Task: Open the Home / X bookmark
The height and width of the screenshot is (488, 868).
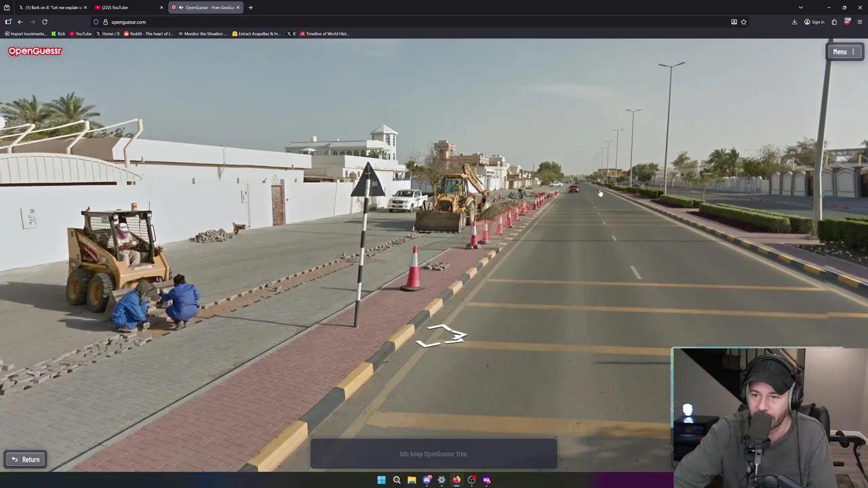Action: [x=108, y=33]
